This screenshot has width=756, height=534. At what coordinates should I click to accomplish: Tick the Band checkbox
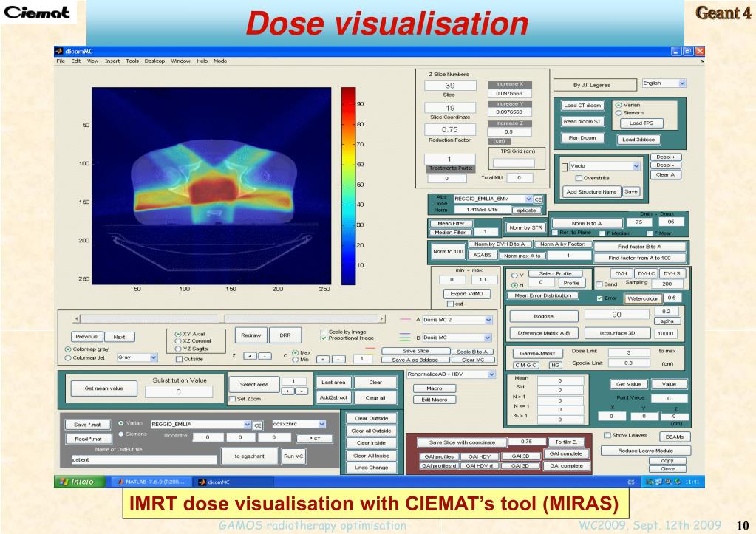tap(599, 284)
